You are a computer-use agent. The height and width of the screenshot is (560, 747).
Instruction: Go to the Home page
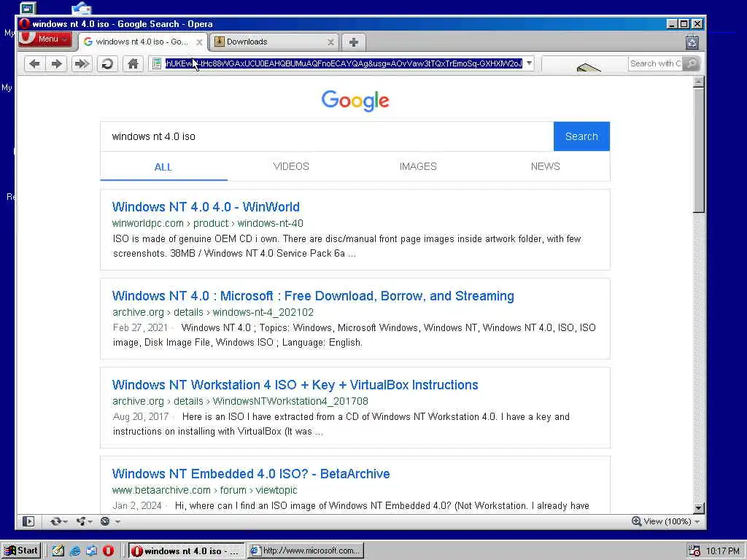point(133,64)
